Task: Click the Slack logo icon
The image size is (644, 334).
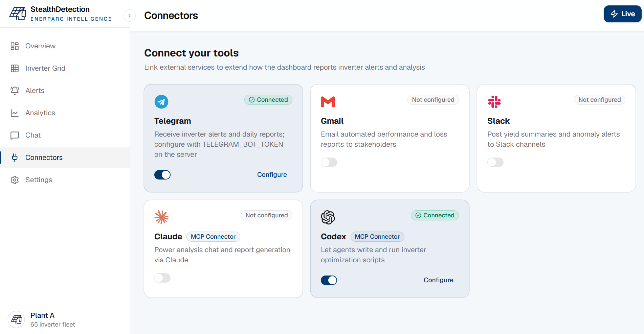Action: [x=494, y=102]
